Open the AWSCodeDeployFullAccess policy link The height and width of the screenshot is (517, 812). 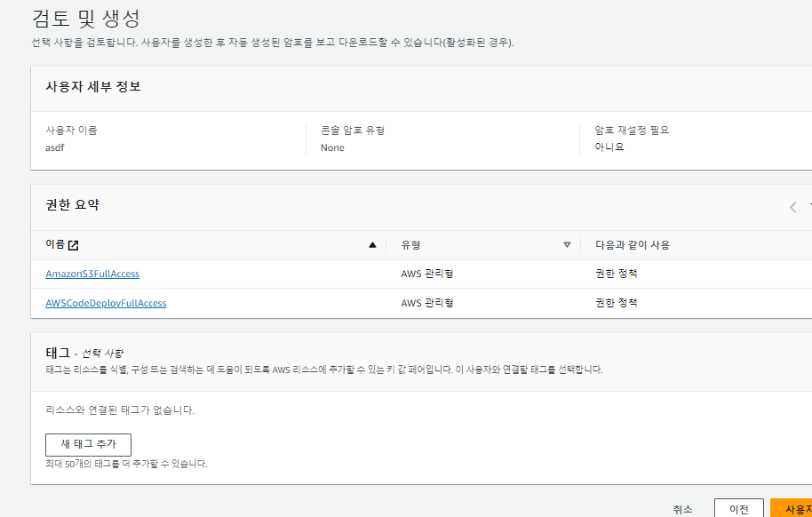(x=106, y=303)
